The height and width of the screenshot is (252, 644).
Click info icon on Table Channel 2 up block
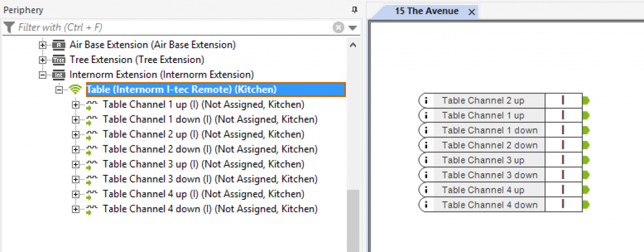coord(426,100)
